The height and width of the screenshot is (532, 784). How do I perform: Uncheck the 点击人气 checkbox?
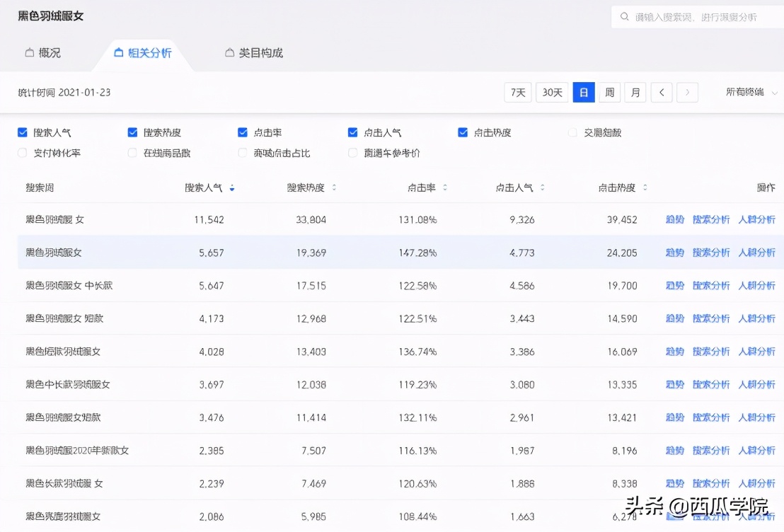pyautogui.click(x=352, y=132)
